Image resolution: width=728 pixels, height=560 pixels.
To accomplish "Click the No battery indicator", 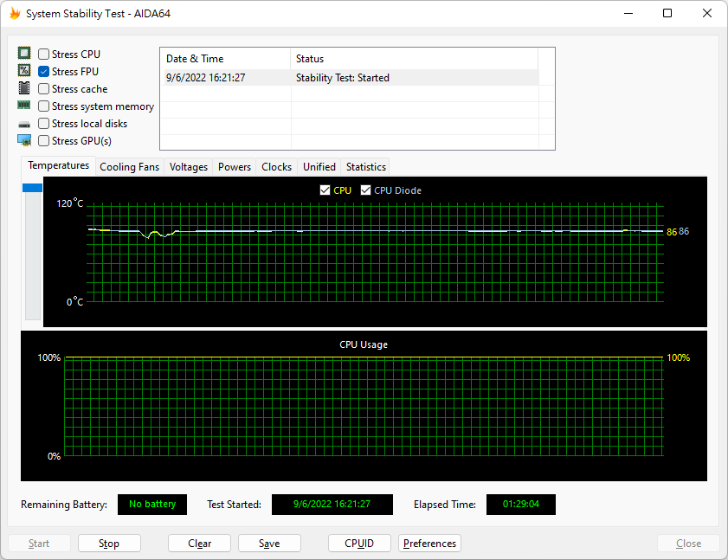I will [x=152, y=505].
